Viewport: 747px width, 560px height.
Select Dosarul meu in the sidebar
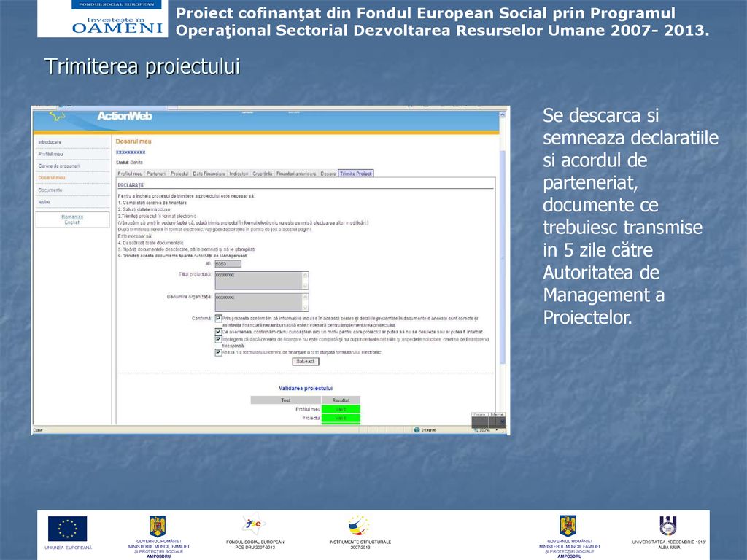coord(52,178)
